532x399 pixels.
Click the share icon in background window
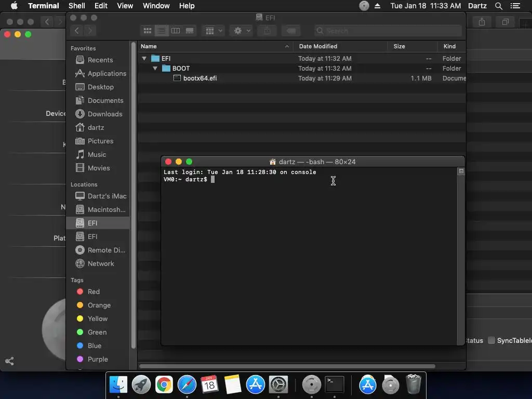pyautogui.click(x=9, y=361)
